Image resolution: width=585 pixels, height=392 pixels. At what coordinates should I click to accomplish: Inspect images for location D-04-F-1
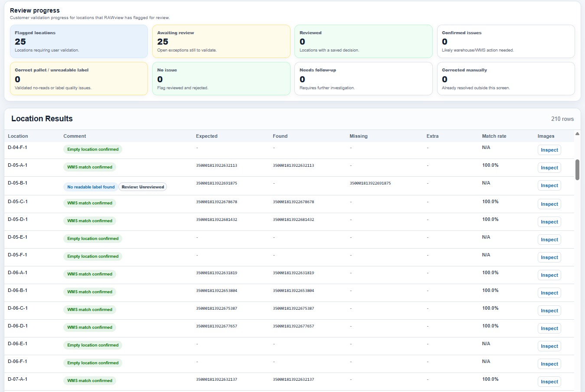[549, 150]
